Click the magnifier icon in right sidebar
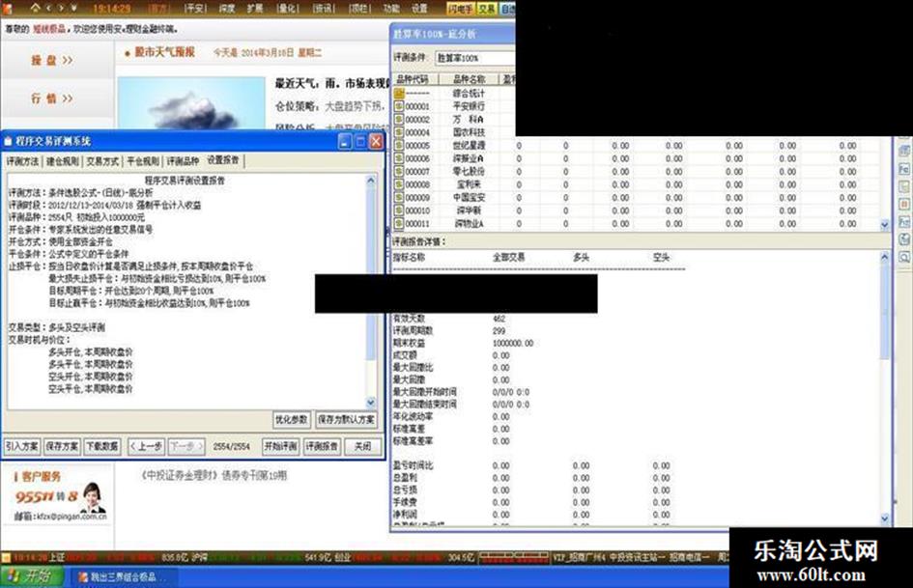Screen dimensions: 913x588 tap(904, 257)
